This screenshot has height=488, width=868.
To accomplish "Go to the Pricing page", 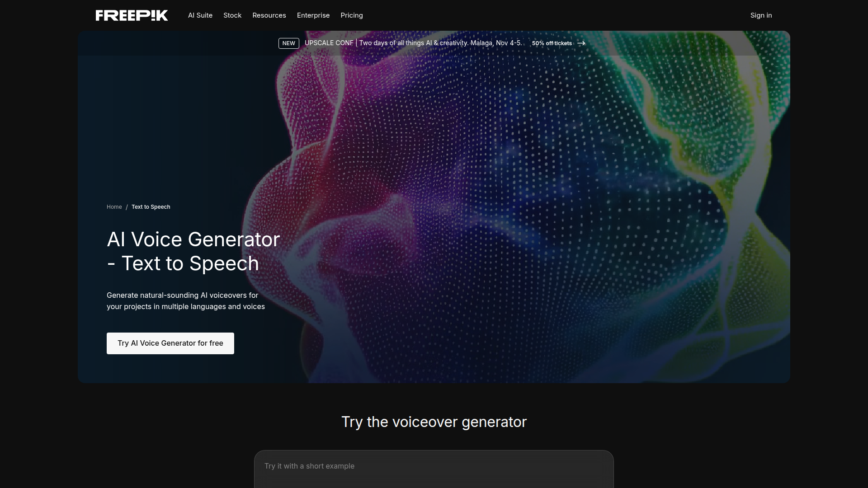I will [352, 15].
